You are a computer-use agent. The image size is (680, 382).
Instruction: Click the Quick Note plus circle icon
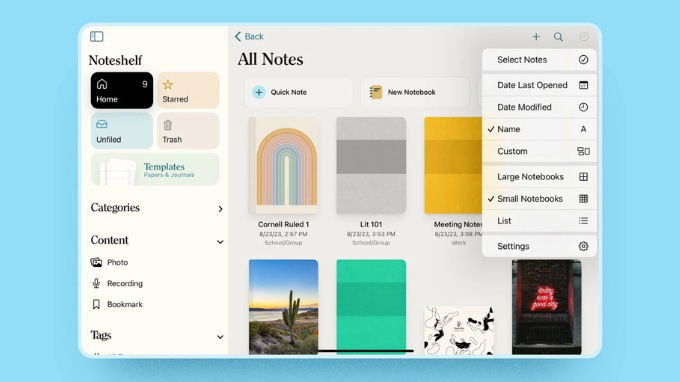pos(259,92)
